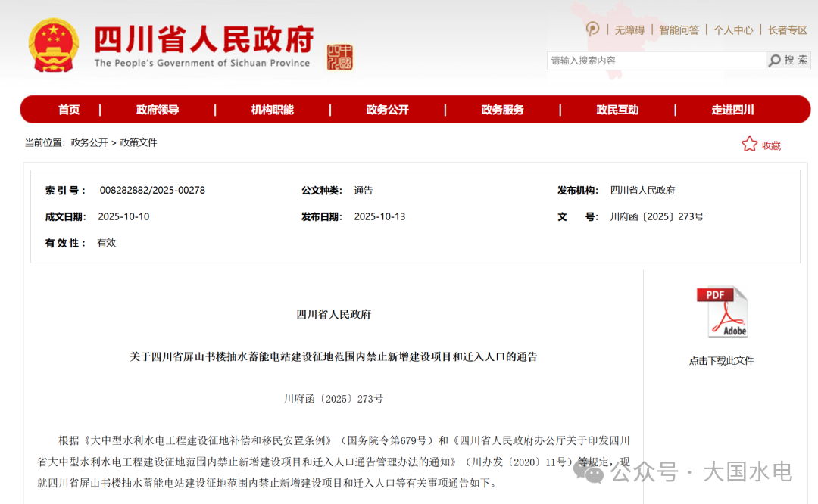Click inside the search input field

655,61
